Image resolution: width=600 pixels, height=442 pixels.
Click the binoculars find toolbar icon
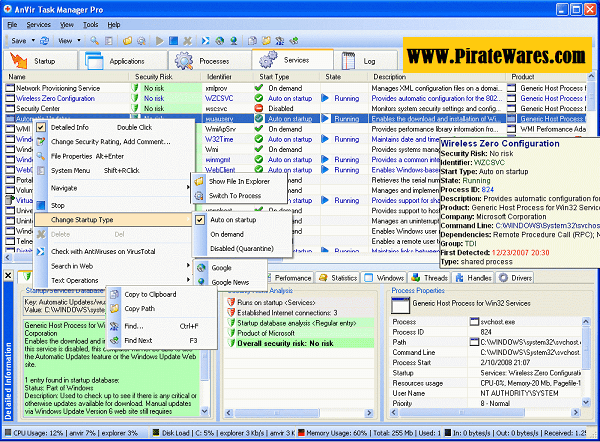click(280, 41)
